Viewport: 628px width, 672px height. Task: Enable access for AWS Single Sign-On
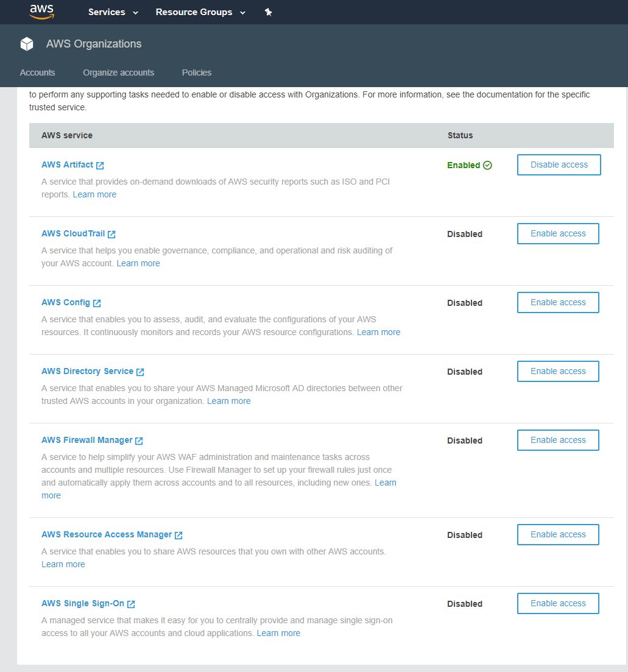(x=558, y=603)
